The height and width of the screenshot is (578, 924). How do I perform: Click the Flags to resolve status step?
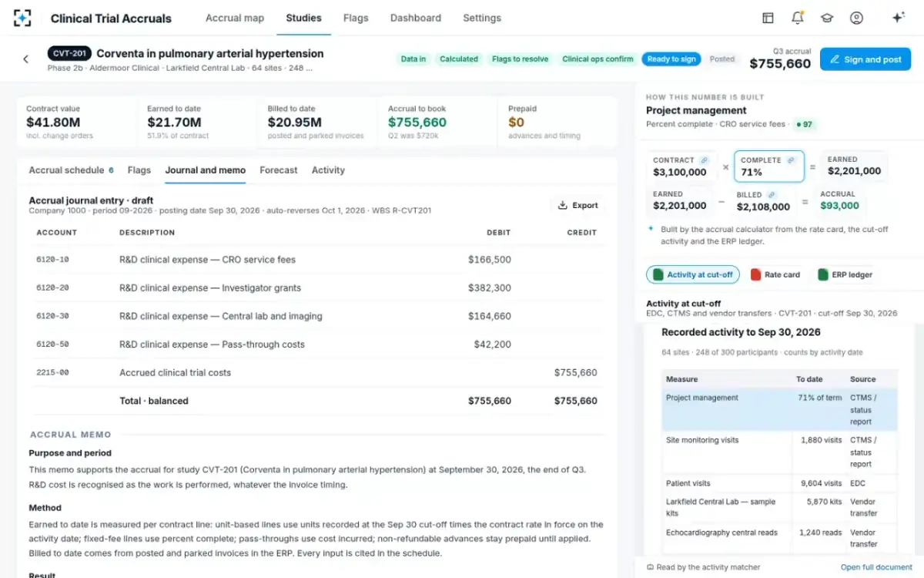(x=520, y=59)
